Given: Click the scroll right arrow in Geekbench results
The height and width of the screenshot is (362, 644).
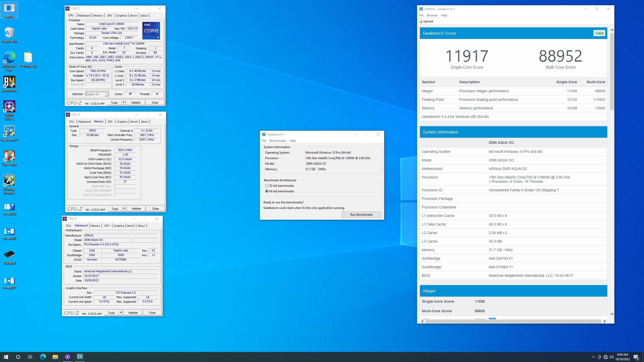Looking at the screenshot, I should click(605, 321).
